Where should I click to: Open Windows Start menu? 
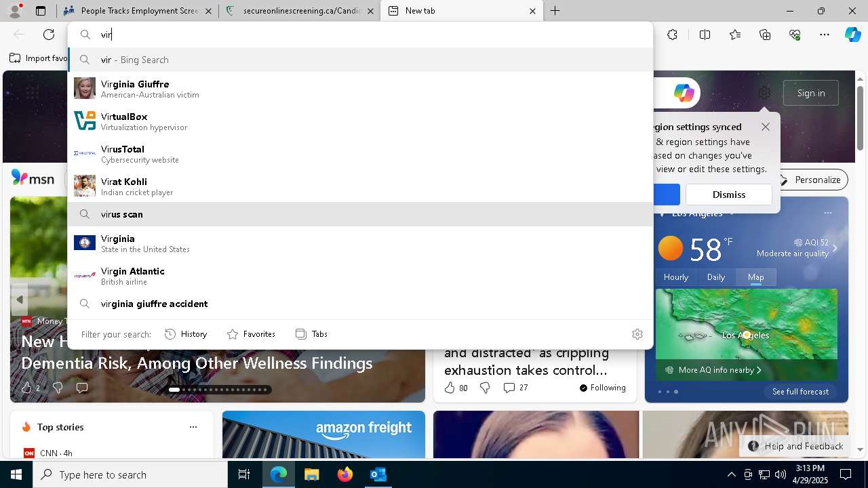pos(16,474)
